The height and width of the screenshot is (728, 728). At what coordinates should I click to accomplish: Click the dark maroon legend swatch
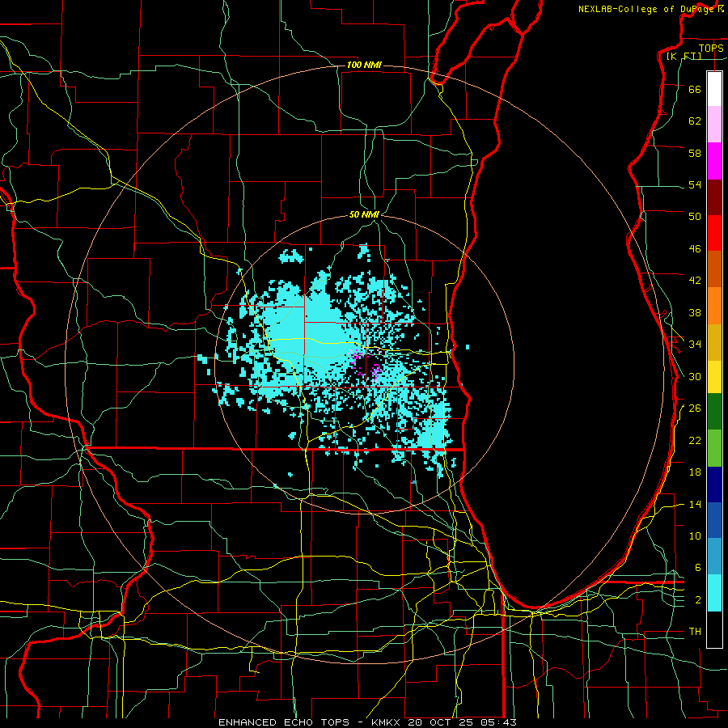coord(714,197)
